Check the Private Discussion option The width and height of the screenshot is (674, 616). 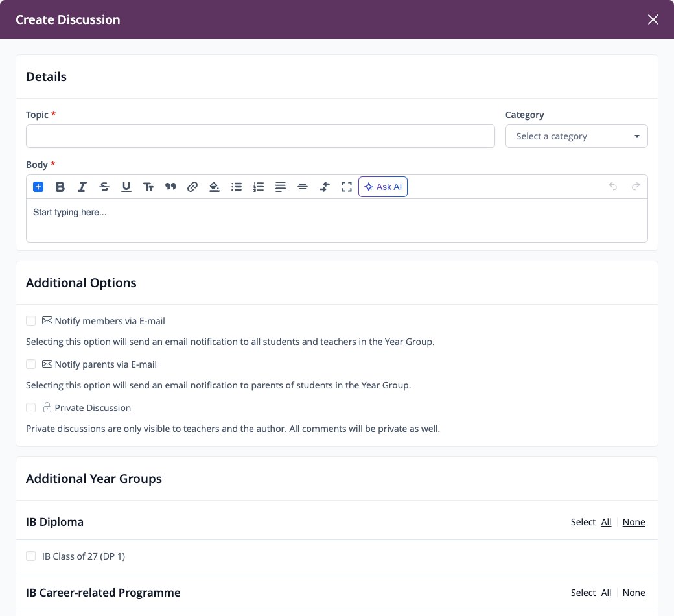point(30,408)
